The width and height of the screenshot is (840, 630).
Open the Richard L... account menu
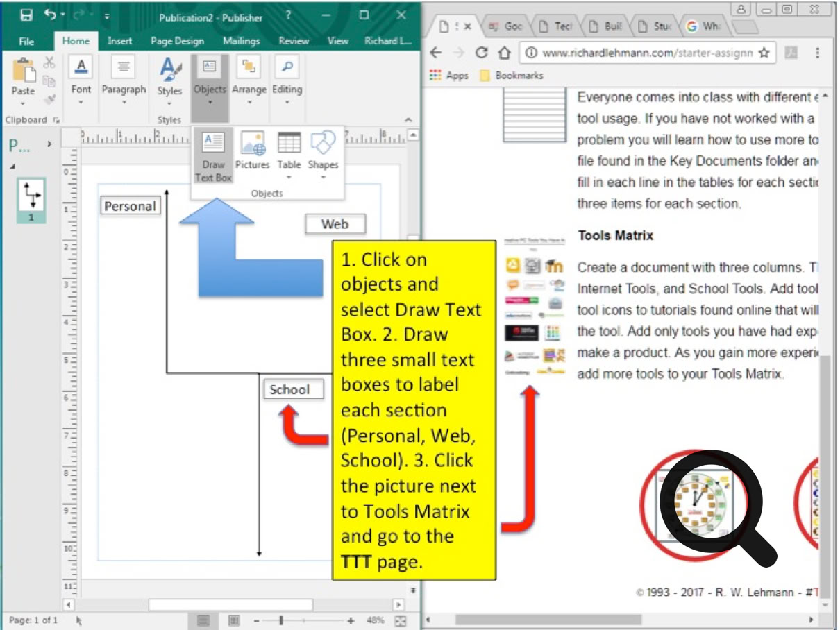point(388,41)
